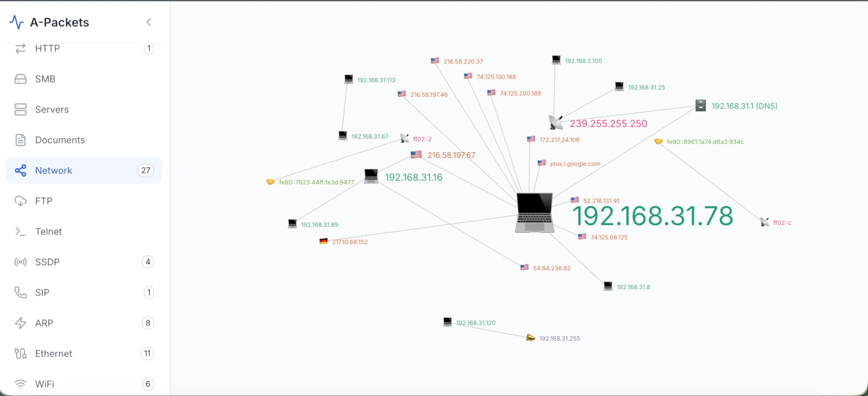Click the satellite icon of ff02::2
Screen dimensions: 868x396
pyautogui.click(x=405, y=138)
